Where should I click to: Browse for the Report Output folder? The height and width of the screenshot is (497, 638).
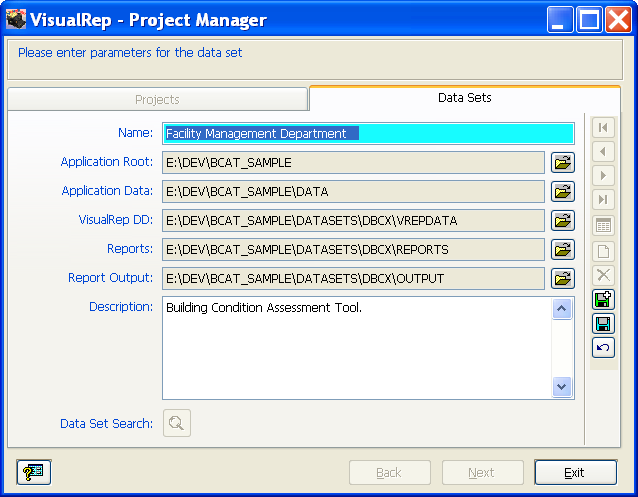point(562,278)
